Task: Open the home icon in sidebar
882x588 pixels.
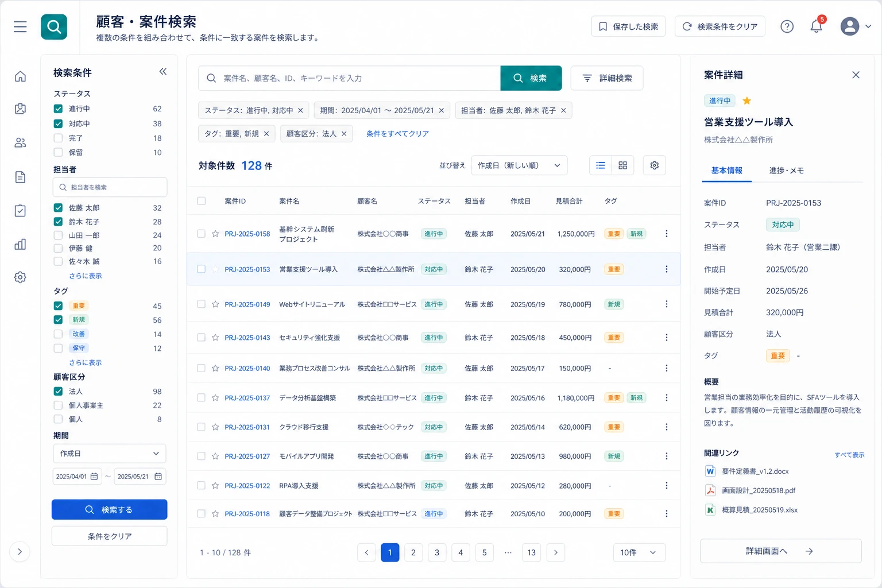Action: pos(20,76)
